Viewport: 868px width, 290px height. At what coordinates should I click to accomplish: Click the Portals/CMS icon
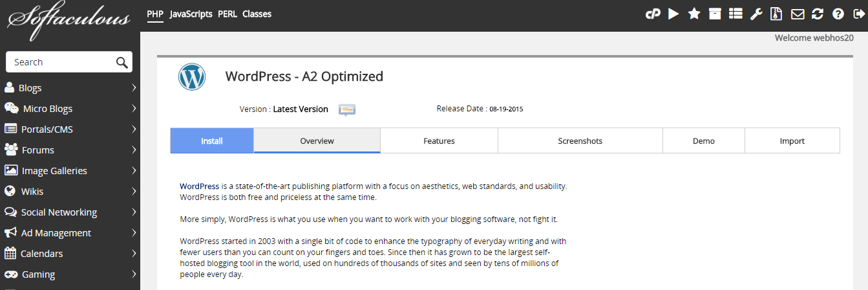pyautogui.click(x=10, y=129)
